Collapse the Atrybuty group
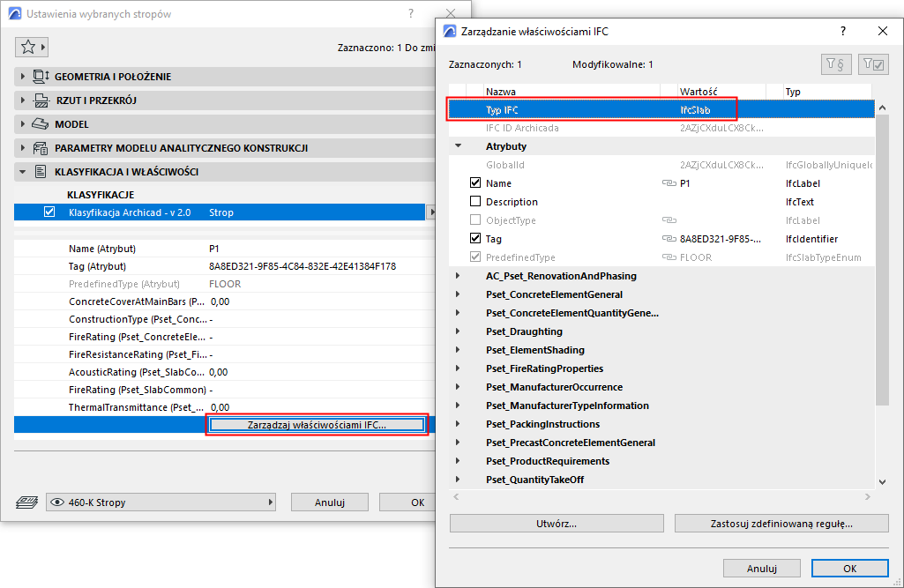Viewport: 904px width, 588px height. pyautogui.click(x=459, y=145)
